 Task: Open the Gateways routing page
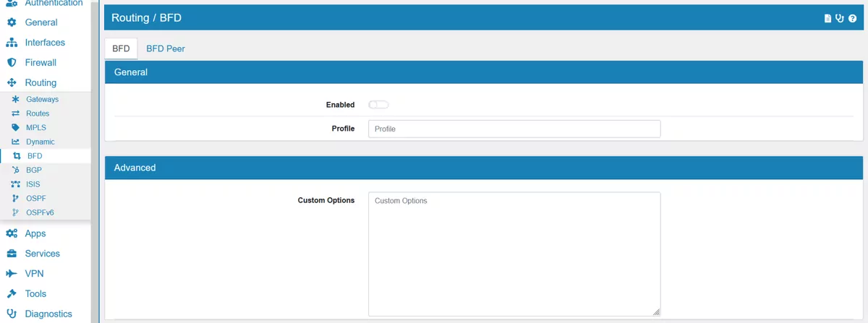tap(42, 99)
